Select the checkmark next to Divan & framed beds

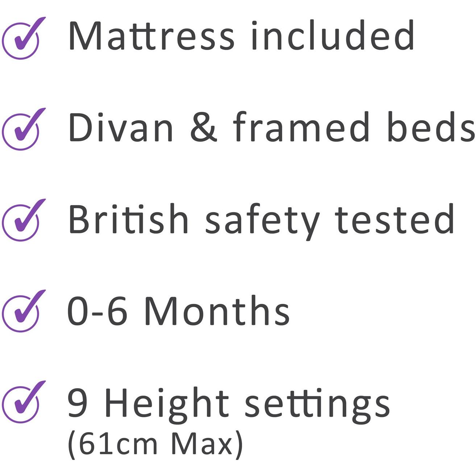[x=21, y=131]
